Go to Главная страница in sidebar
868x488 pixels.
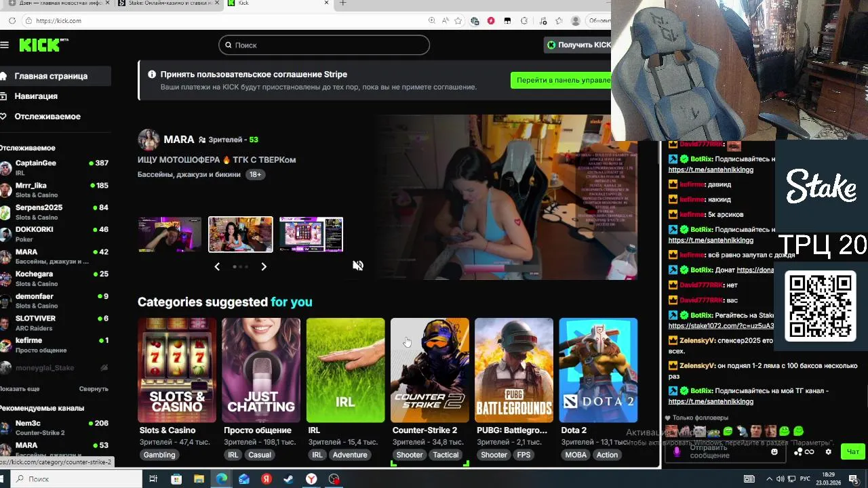pos(56,76)
